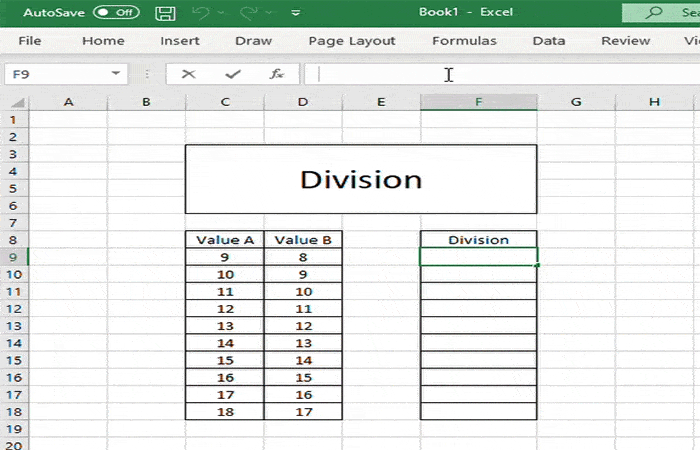The image size is (700, 450).
Task: Select column G header
Action: [576, 102]
